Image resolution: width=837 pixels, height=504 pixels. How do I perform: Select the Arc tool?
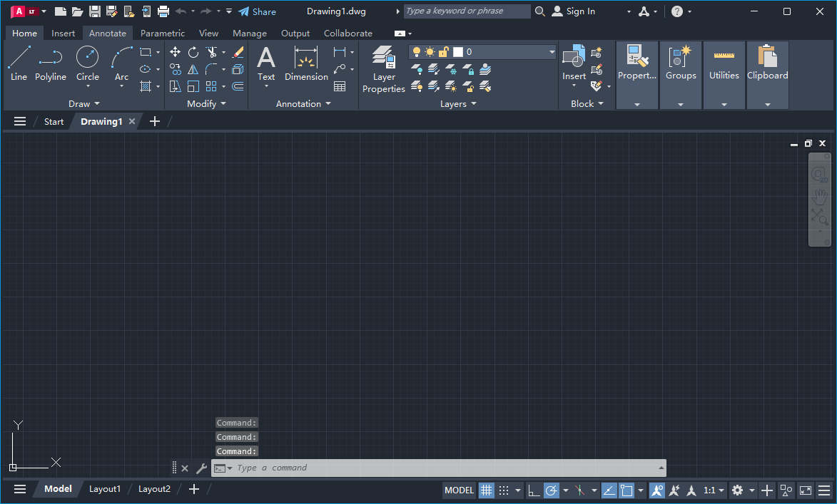coord(120,64)
